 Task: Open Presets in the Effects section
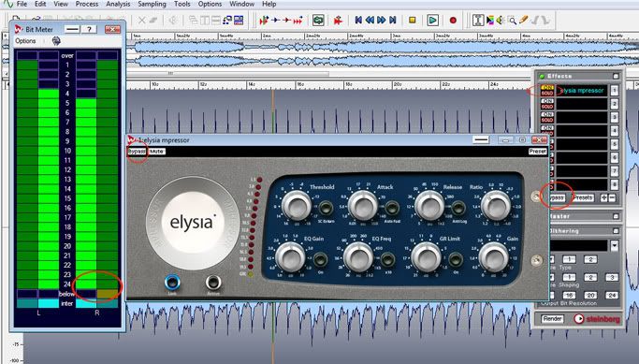click(583, 197)
